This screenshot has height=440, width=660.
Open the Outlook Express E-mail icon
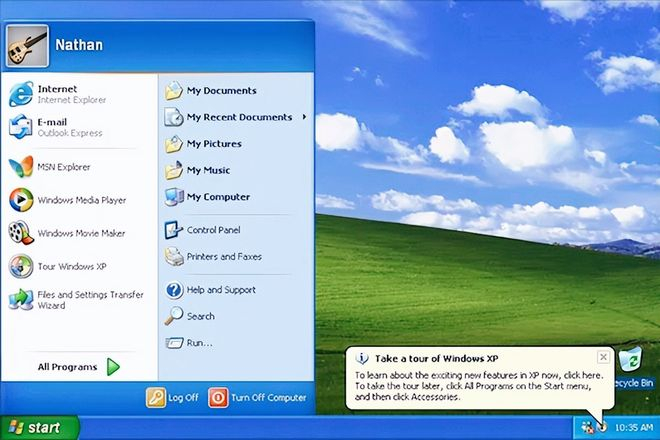coord(21,127)
